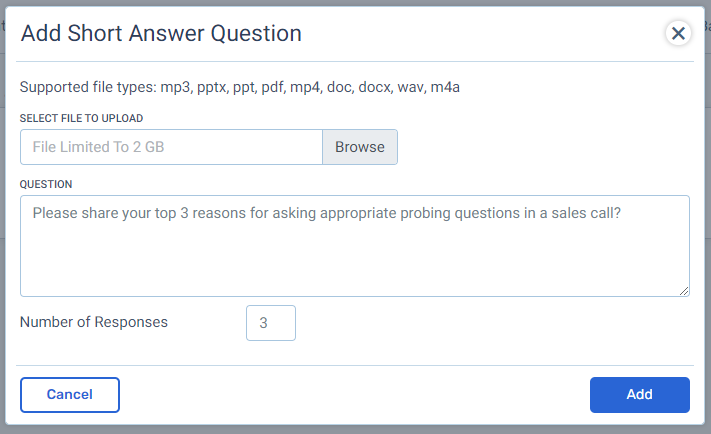
Task: Click the SELECT FILE TO UPLOAD label
Action: click(81, 118)
